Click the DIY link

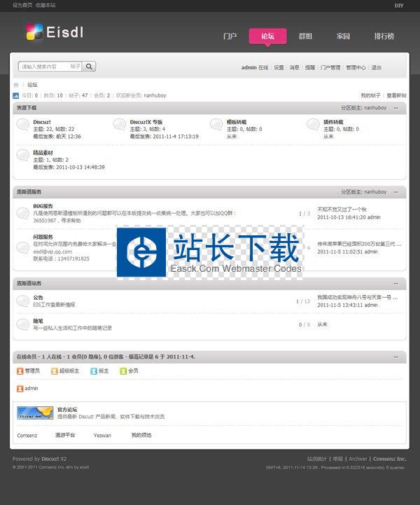[x=399, y=6]
